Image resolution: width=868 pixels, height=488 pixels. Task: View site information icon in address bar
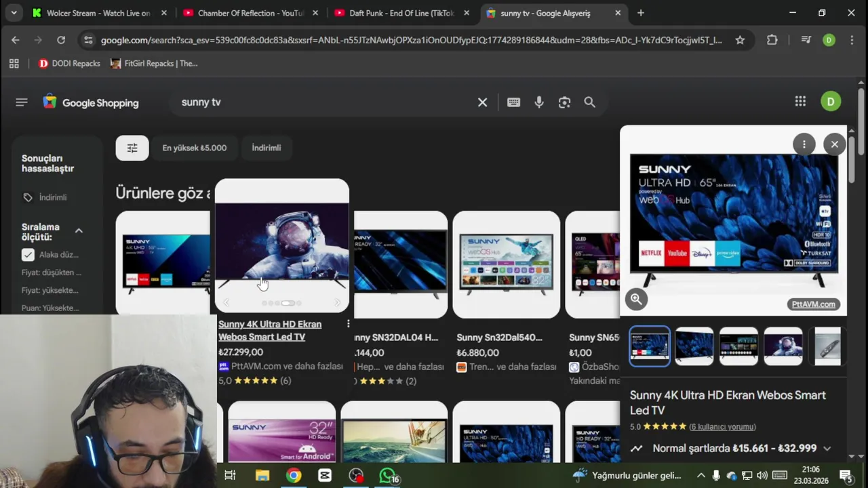pos(88,40)
